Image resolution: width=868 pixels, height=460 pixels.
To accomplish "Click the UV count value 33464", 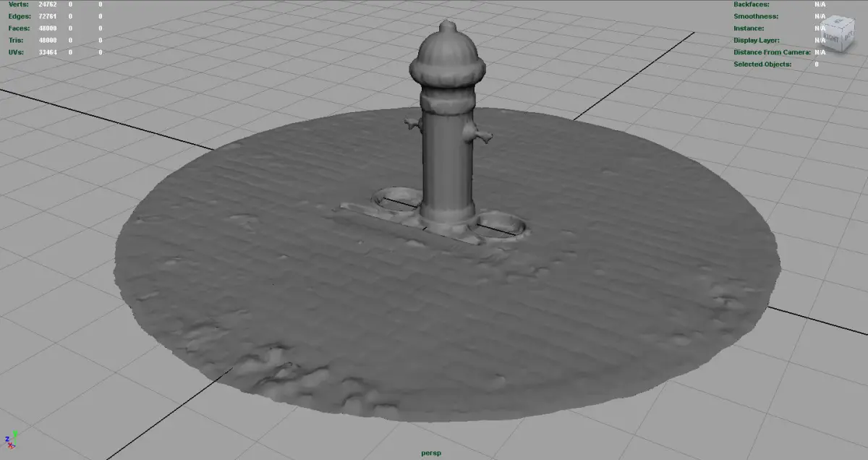I will pyautogui.click(x=47, y=52).
